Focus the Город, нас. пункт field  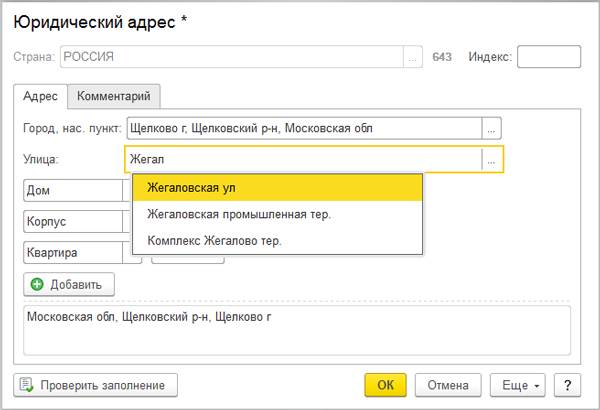[x=304, y=128]
